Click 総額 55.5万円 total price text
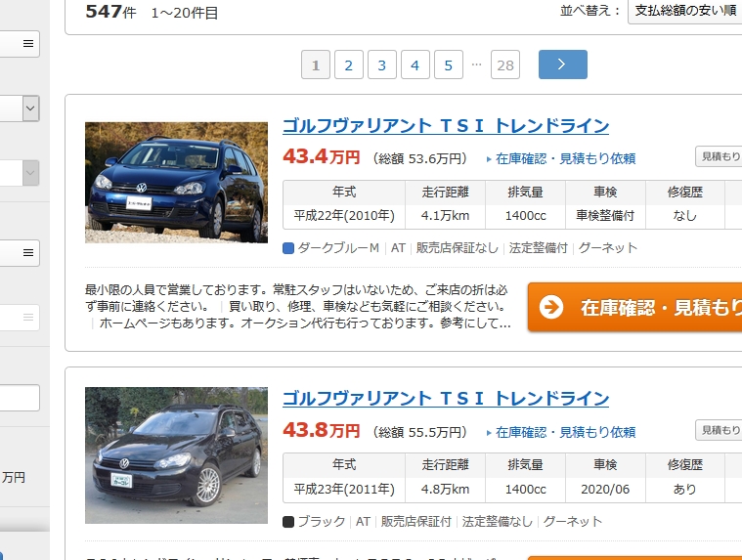Viewport: 742px width, 560px height. (x=420, y=432)
